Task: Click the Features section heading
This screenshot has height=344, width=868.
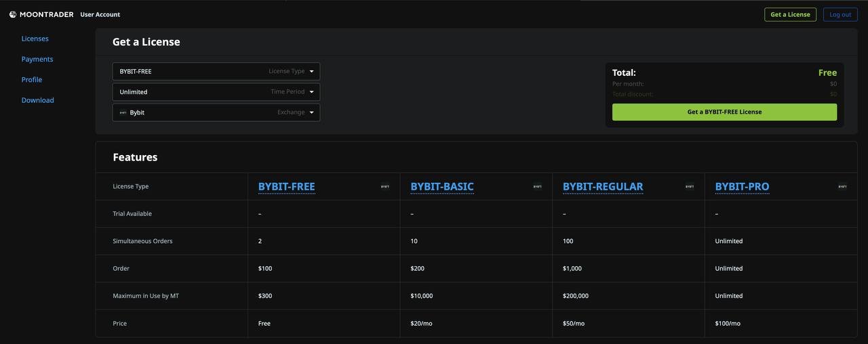Action: tap(135, 157)
